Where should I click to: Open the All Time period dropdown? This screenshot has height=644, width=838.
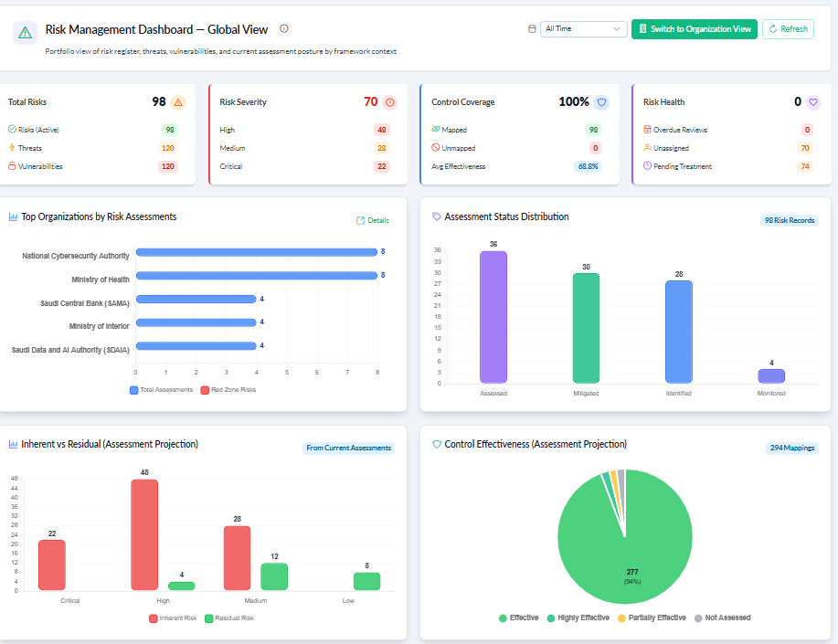click(583, 29)
